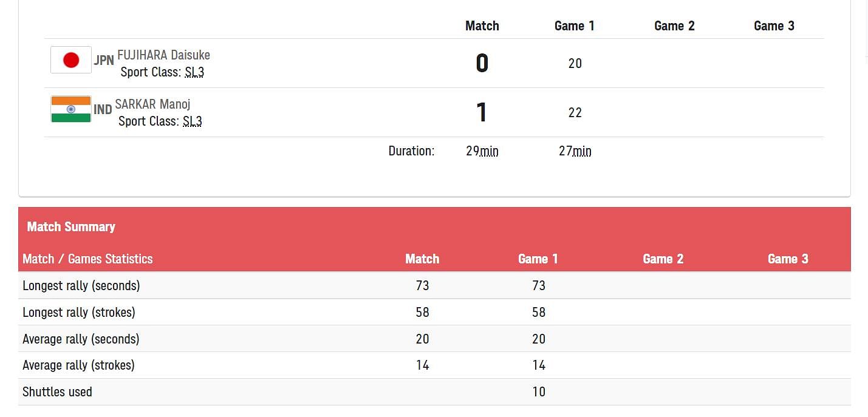Select the Match Summary header

pyautogui.click(x=71, y=227)
